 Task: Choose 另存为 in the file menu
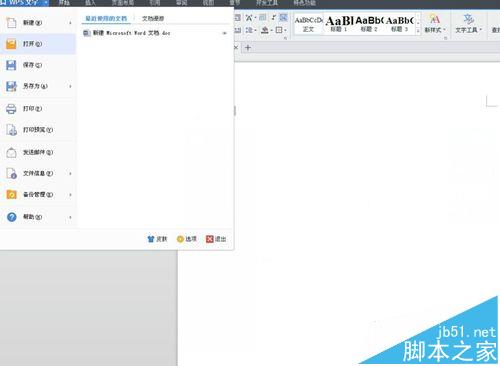coord(38,86)
